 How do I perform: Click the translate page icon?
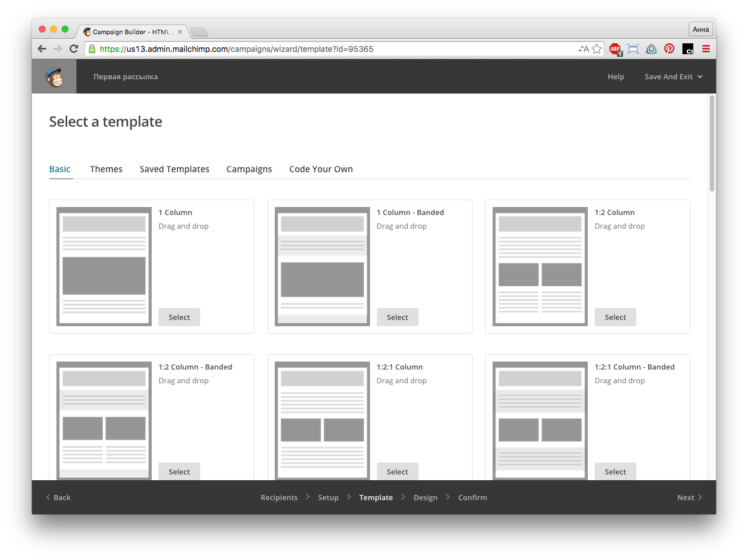pyautogui.click(x=583, y=49)
